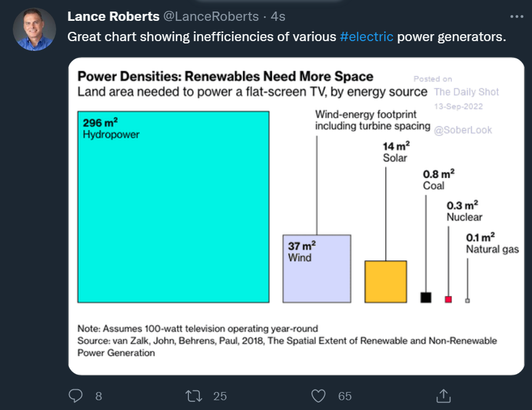The image size is (532, 410).
Task: Click the retweet arrows icon
Action: (192, 396)
